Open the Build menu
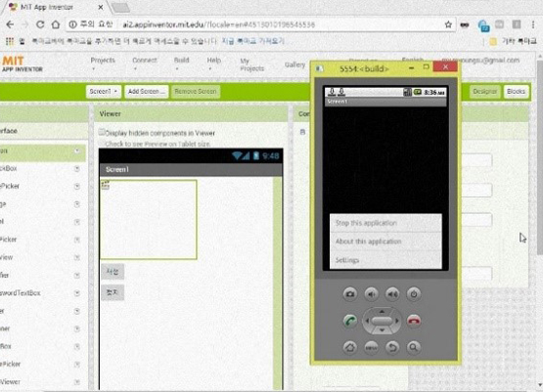This screenshot has width=543, height=392. click(x=181, y=64)
